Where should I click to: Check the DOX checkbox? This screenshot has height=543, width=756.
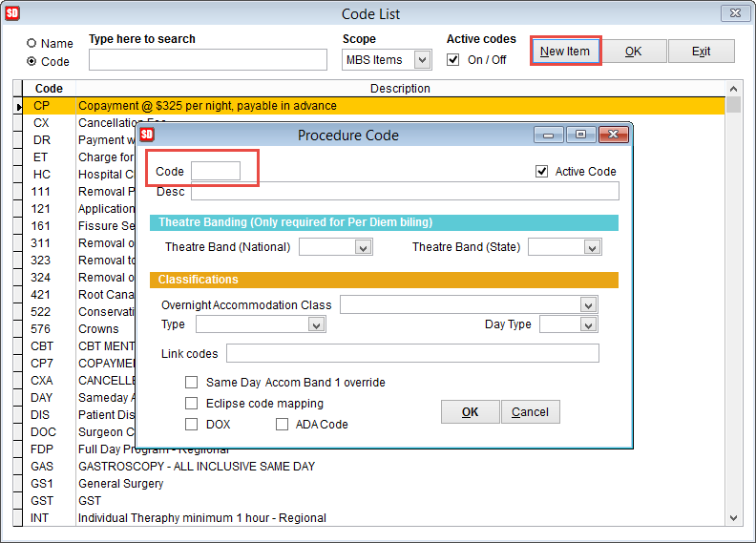click(x=192, y=424)
